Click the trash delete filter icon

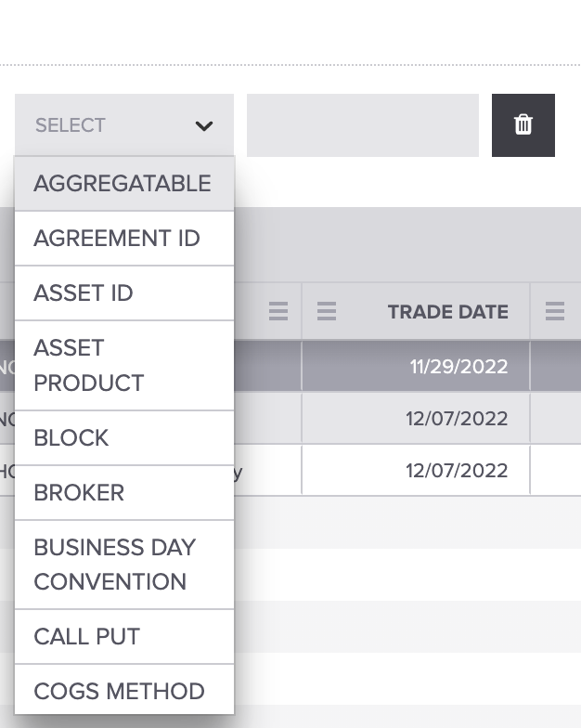coord(523,125)
